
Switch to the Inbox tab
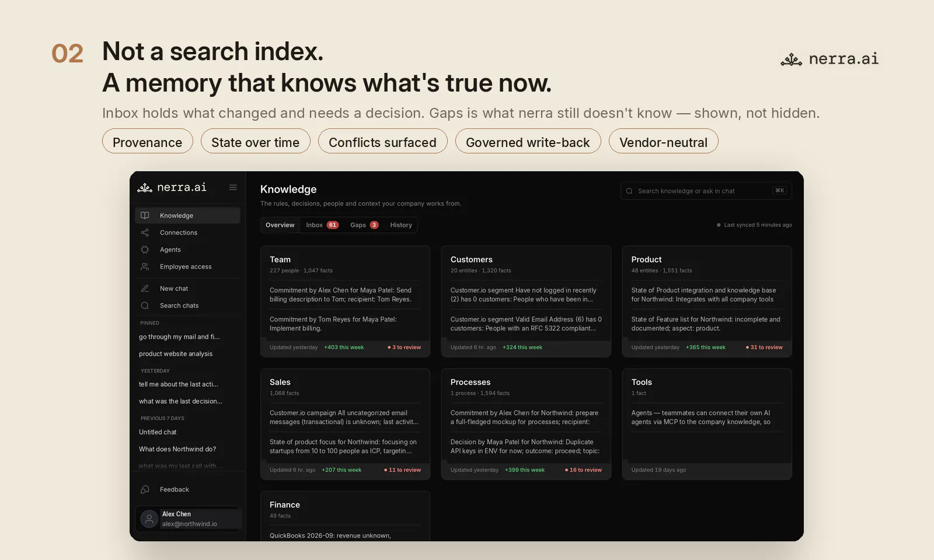(322, 225)
